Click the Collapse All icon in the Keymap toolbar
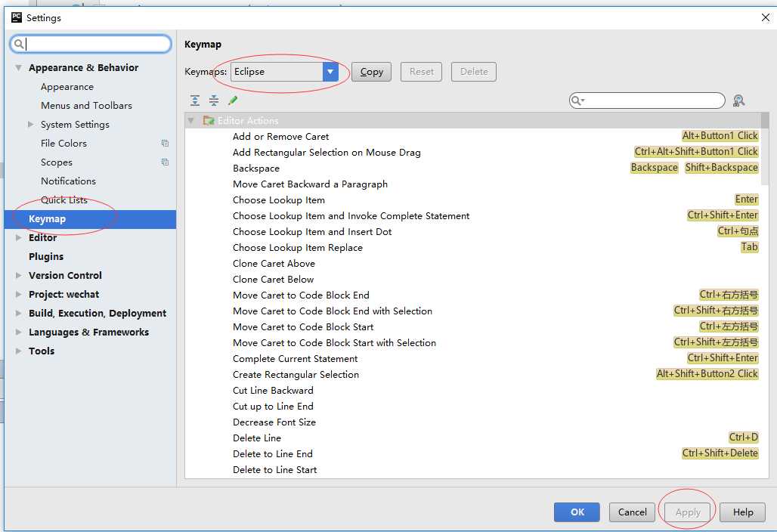 pyautogui.click(x=214, y=101)
